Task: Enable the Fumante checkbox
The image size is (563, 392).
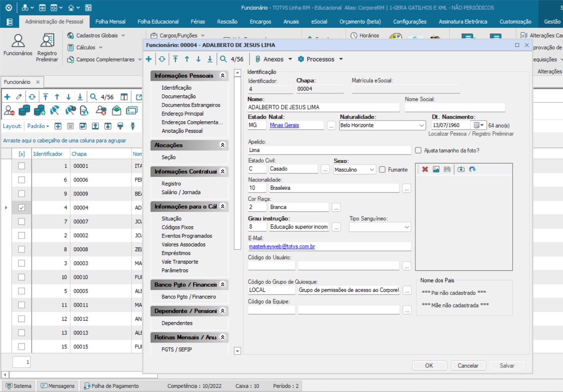Action: pyautogui.click(x=382, y=170)
